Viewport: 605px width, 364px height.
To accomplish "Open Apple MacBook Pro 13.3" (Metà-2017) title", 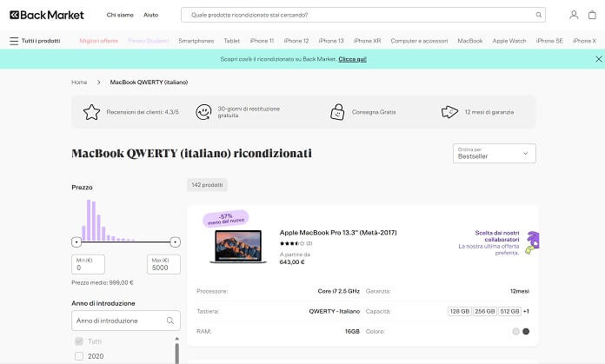I will (x=338, y=233).
